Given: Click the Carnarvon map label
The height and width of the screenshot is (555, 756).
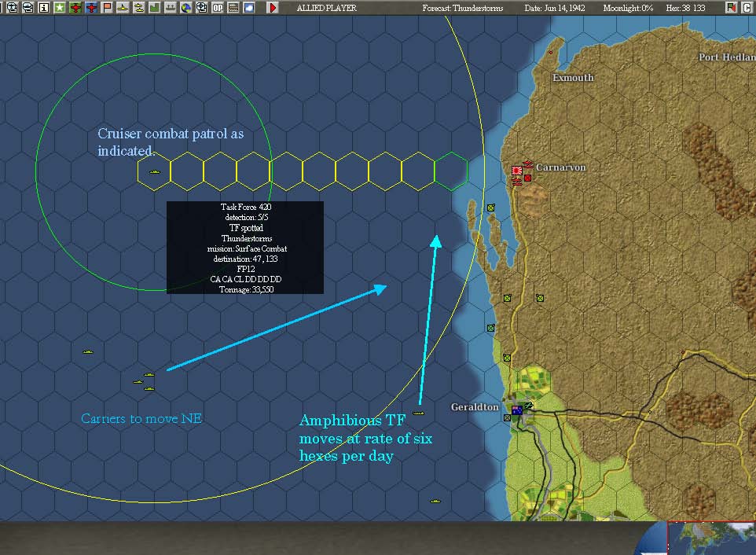Looking at the screenshot, I should (561, 167).
